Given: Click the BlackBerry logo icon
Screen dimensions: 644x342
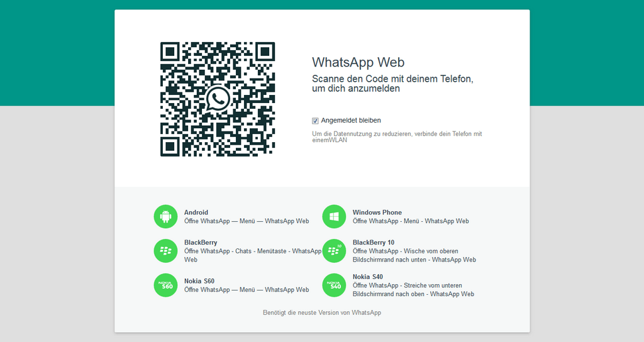Looking at the screenshot, I should (x=165, y=251).
